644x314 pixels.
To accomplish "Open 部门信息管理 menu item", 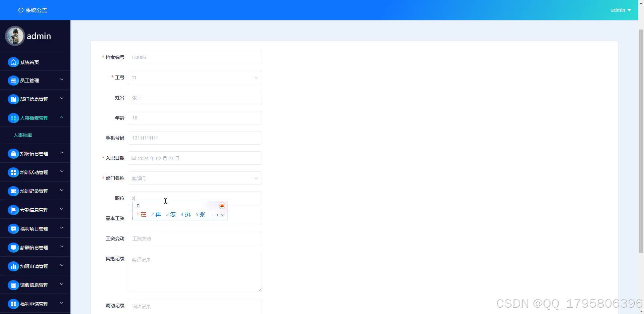I will pyautogui.click(x=35, y=99).
